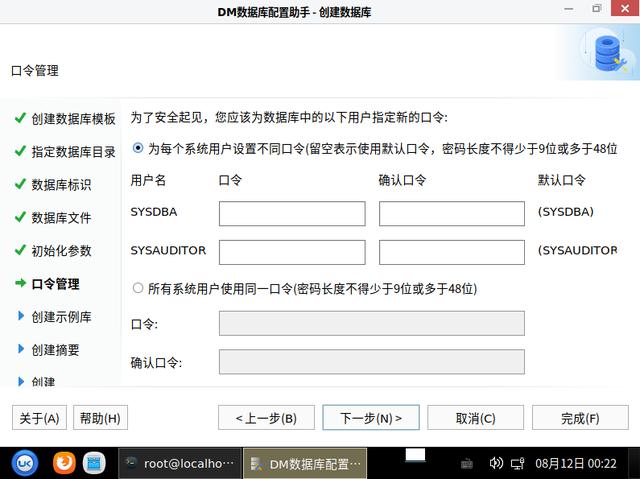Select the current 口令管理 step
Screen dimensions: 640x479
click(55, 284)
